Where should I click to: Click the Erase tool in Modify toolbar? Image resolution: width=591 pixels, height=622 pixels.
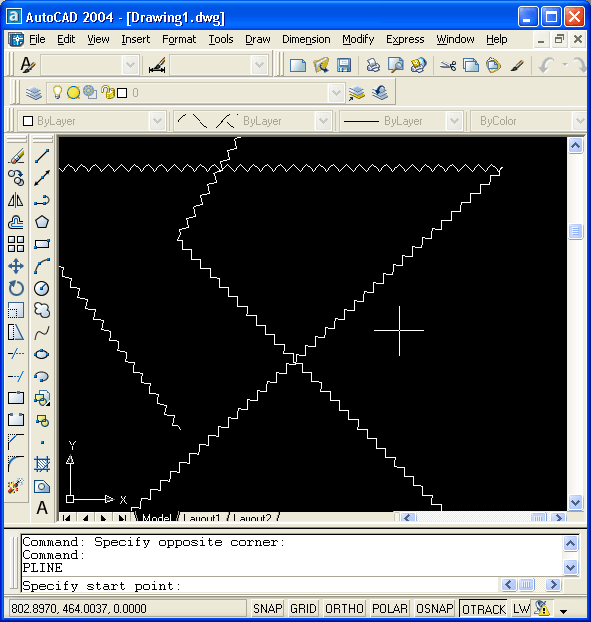[x=16, y=156]
